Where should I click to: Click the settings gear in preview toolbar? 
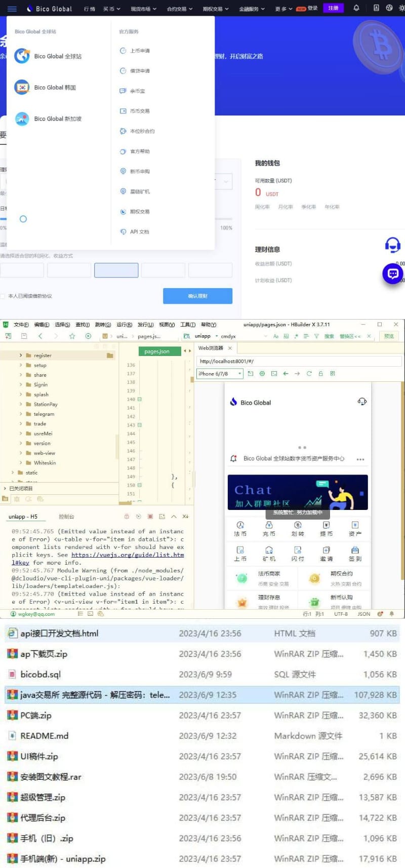click(x=262, y=374)
